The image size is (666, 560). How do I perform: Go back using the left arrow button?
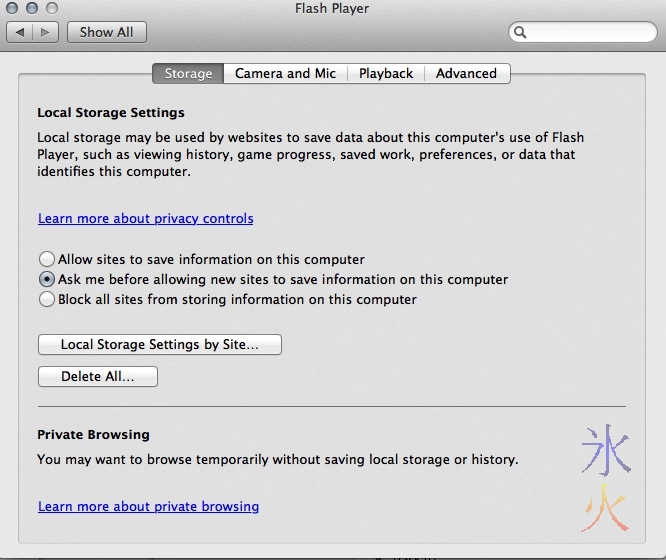tap(21, 32)
